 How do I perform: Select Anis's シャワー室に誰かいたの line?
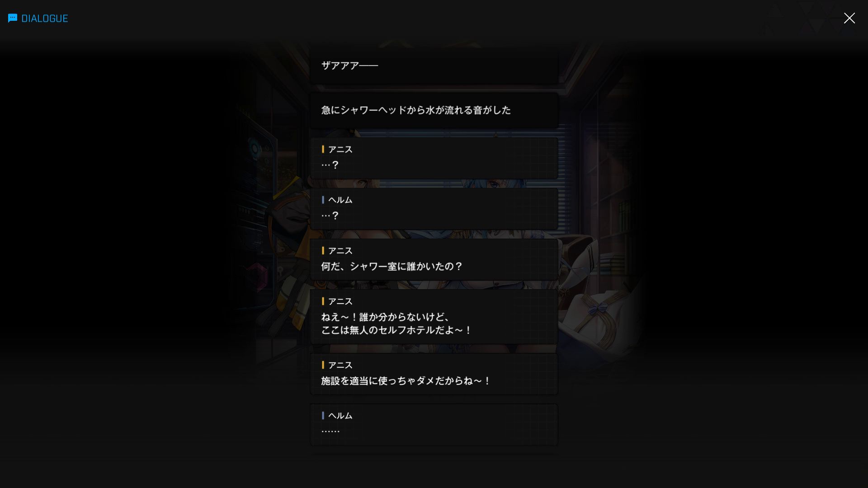[x=434, y=259]
